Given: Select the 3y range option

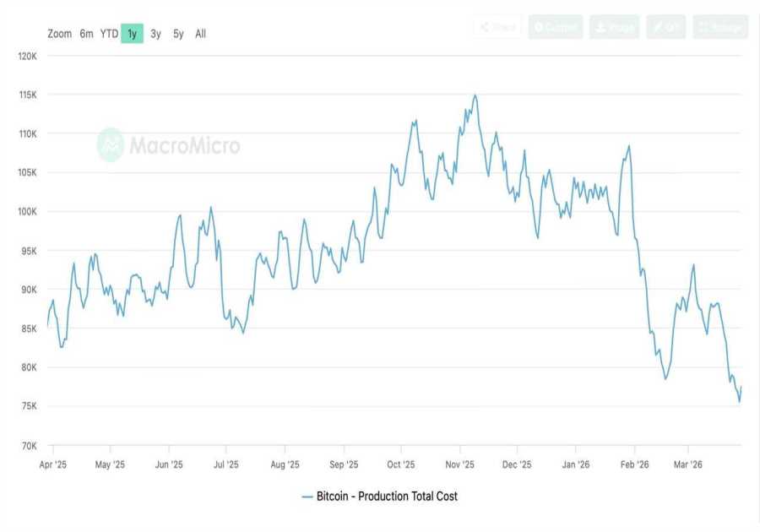Looking at the screenshot, I should pos(155,34).
